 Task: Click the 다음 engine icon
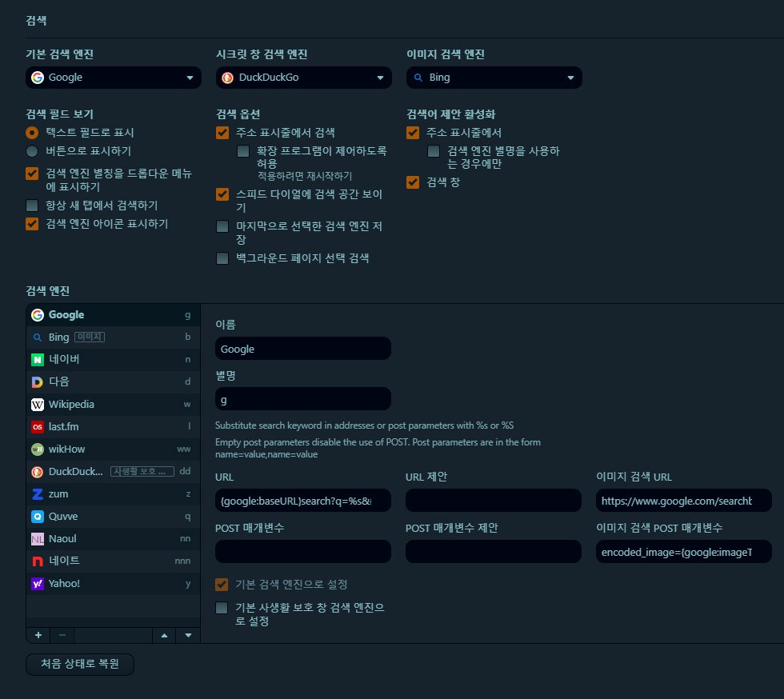click(37, 381)
